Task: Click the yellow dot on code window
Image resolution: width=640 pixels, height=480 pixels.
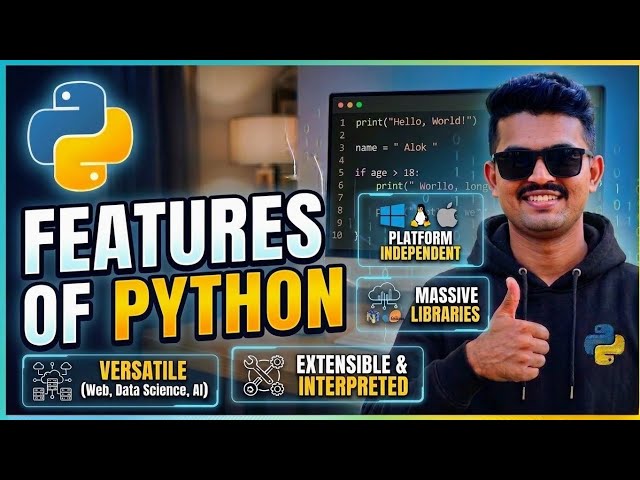Action: click(x=350, y=105)
